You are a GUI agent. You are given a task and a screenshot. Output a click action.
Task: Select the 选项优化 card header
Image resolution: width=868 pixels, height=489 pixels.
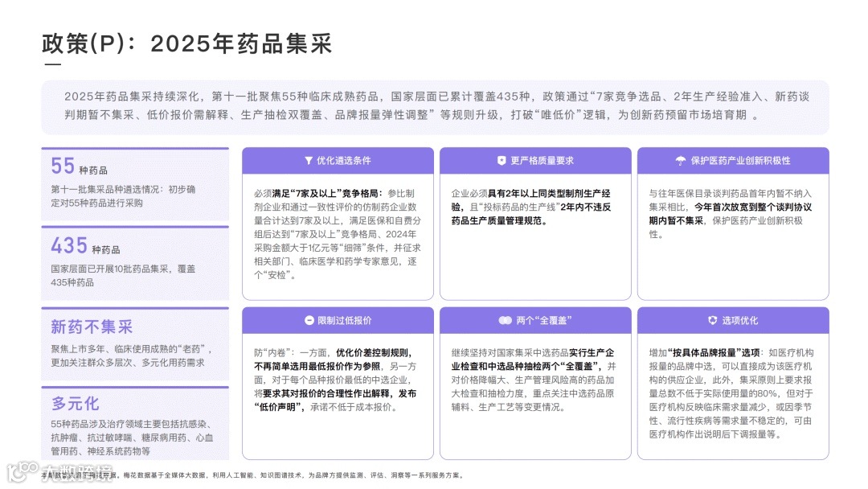pos(733,321)
